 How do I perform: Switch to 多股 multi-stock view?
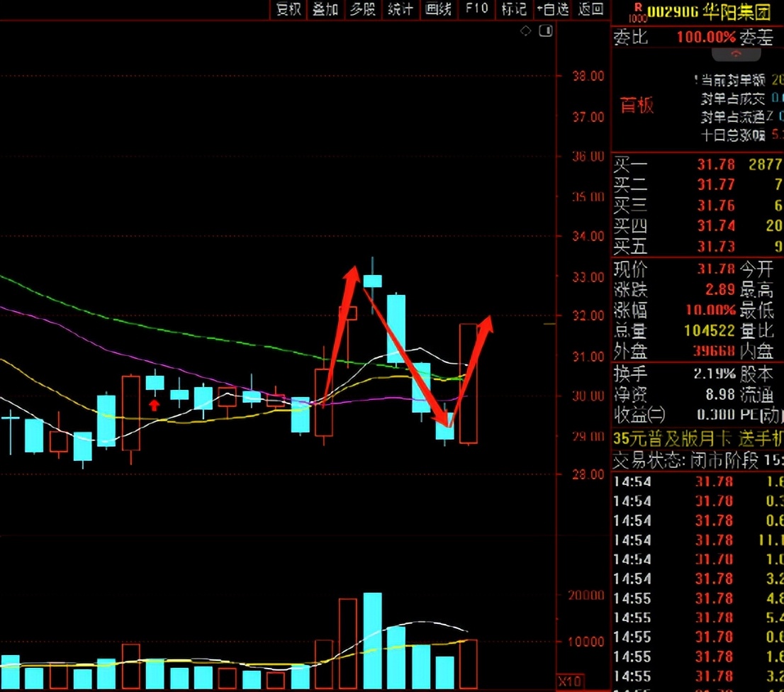tap(362, 9)
